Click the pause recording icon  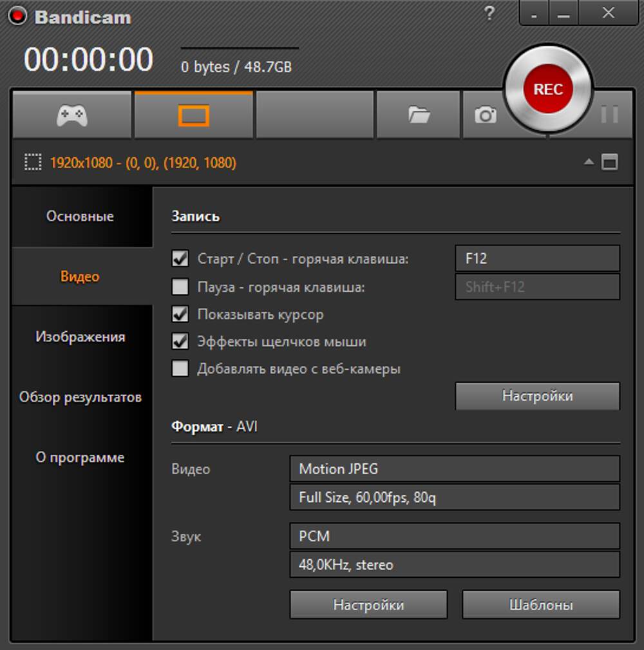point(609,115)
